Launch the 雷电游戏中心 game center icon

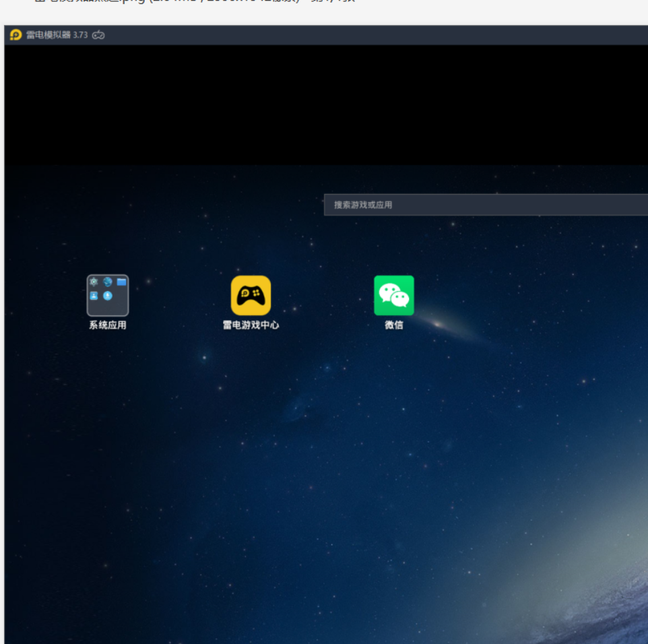pyautogui.click(x=251, y=295)
